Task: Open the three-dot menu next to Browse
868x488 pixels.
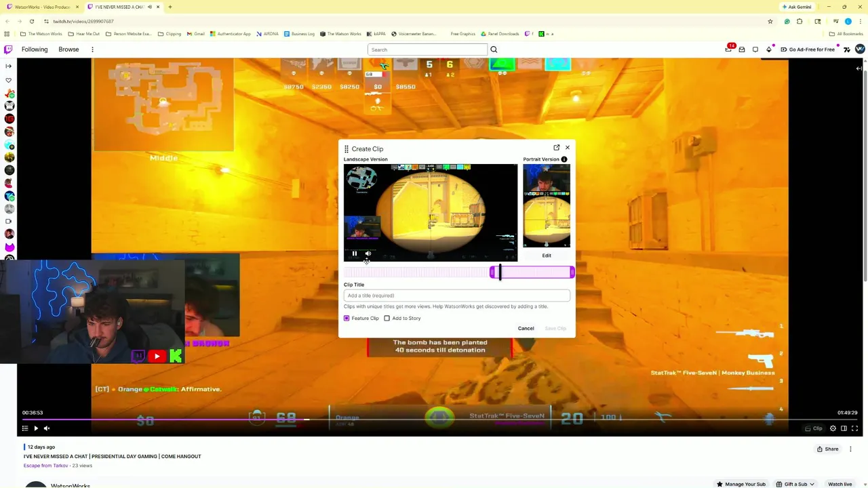Action: tap(92, 49)
